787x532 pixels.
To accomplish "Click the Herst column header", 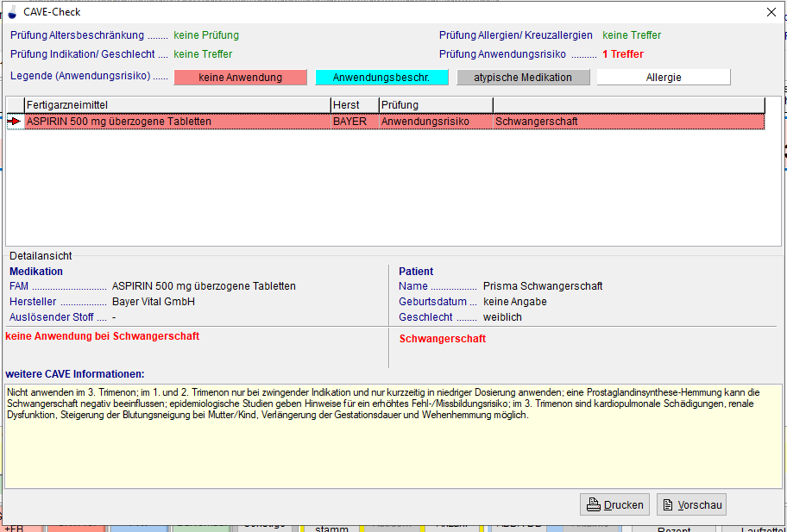I will 355,105.
